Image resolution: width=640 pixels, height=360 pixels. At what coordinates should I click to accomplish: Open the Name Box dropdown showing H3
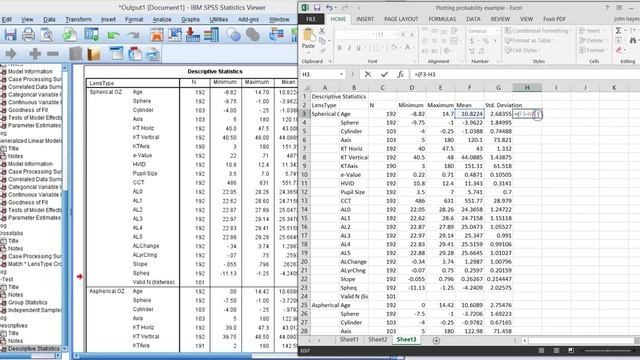[341, 74]
